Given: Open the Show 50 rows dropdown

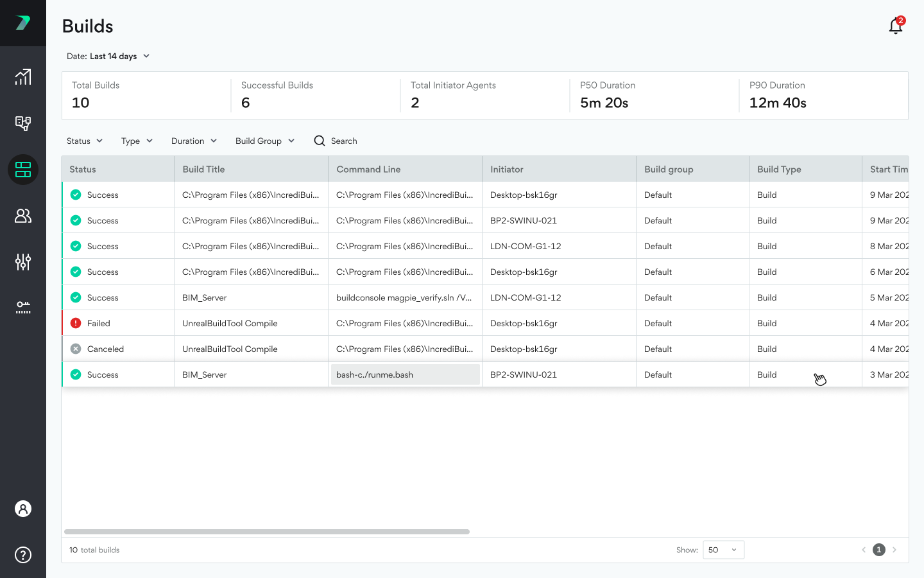Looking at the screenshot, I should (724, 550).
